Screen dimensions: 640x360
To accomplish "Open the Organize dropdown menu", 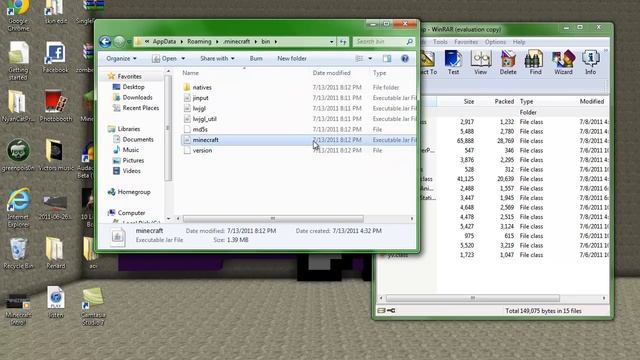I will 121,59.
